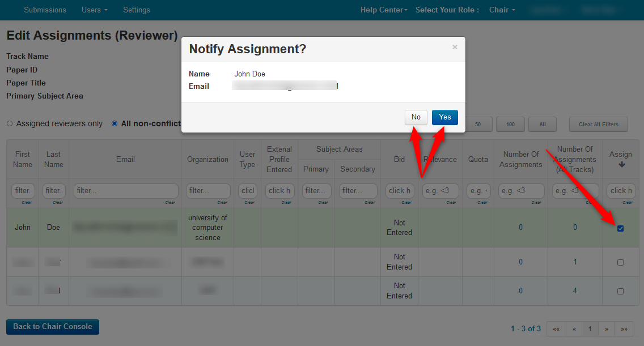This screenshot has width=644, height=346.
Task: Clear the Email filter
Action: tap(170, 202)
